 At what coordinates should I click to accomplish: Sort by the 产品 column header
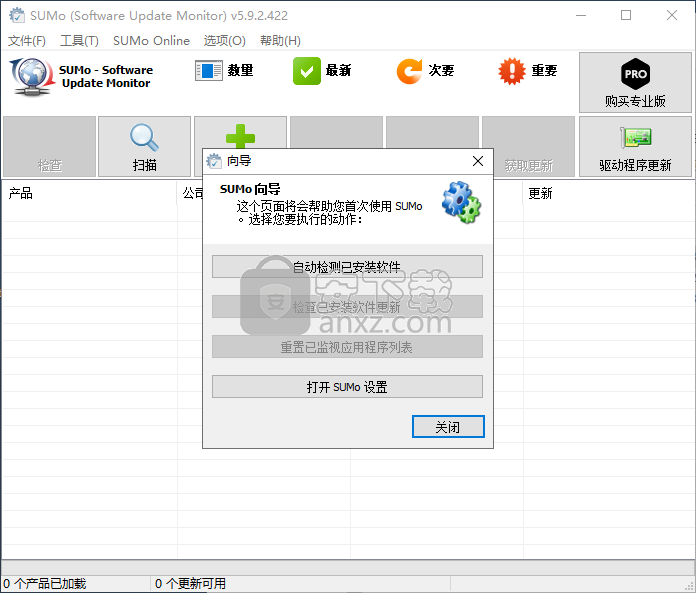89,193
